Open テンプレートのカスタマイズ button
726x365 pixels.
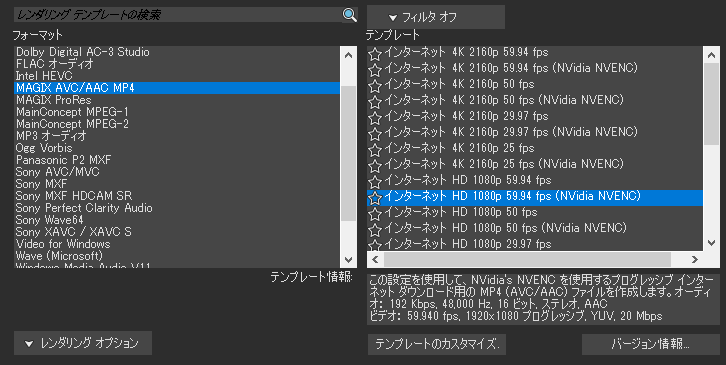coord(437,344)
